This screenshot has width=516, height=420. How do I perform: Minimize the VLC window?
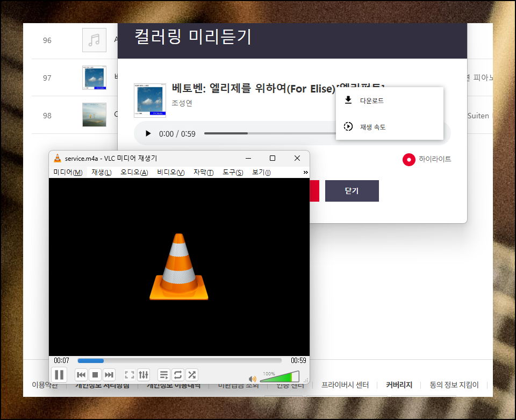point(248,158)
